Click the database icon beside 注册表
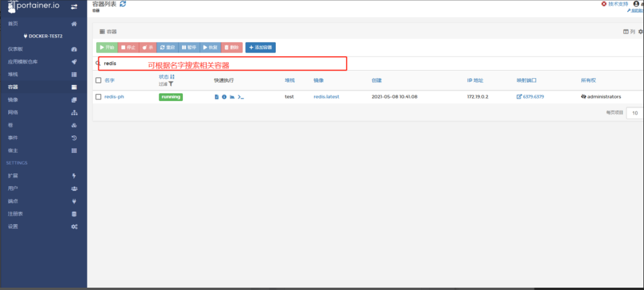Screen dimensions: 644x290 pyautogui.click(x=74, y=214)
